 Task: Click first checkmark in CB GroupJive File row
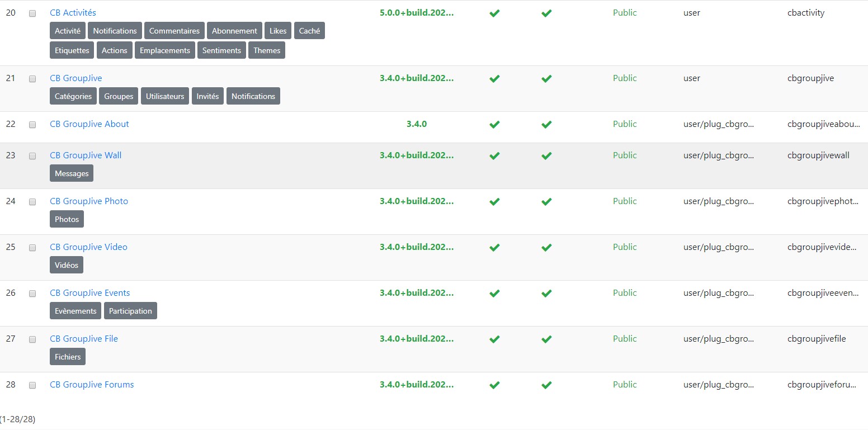pyautogui.click(x=494, y=339)
